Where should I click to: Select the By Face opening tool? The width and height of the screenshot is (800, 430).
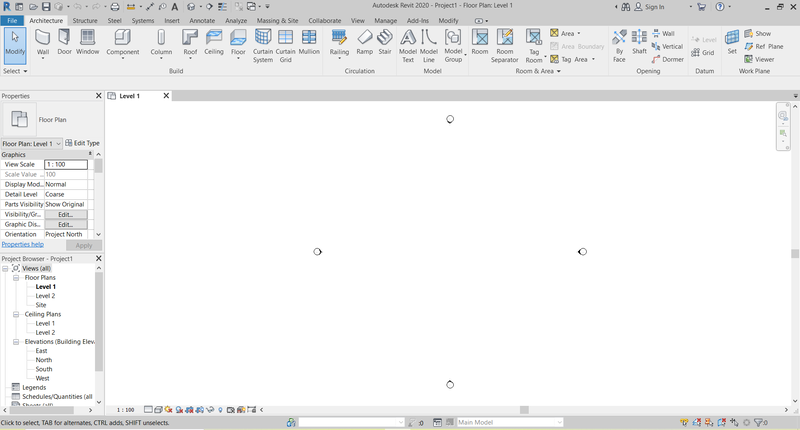619,46
